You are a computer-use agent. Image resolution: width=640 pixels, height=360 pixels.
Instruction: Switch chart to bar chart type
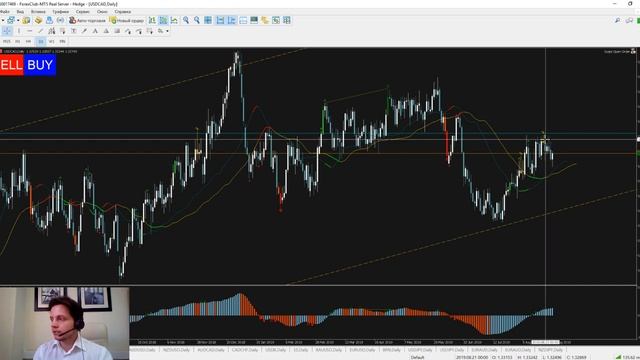152,20
